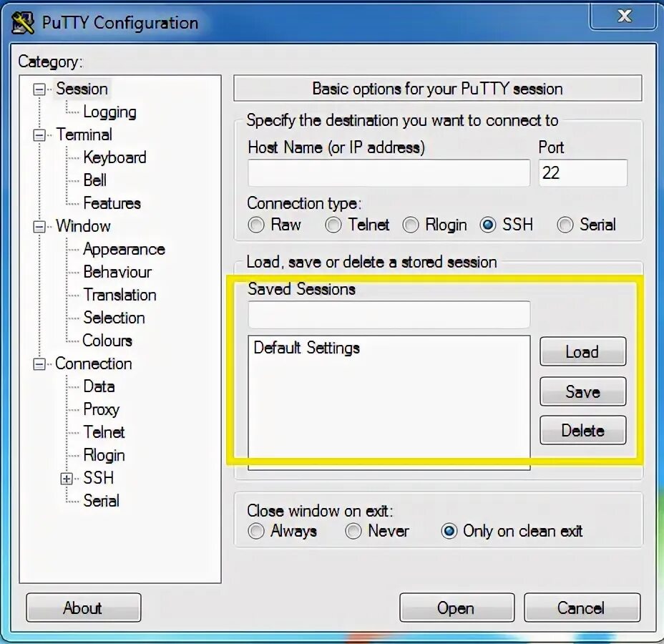Collapse the Window category

click(x=40, y=226)
